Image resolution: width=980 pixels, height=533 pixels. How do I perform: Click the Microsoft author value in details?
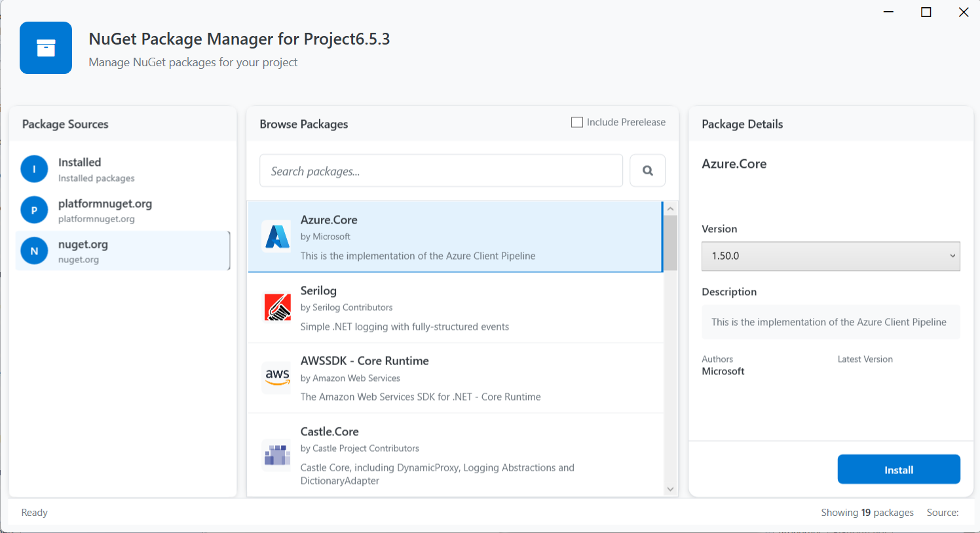click(723, 371)
